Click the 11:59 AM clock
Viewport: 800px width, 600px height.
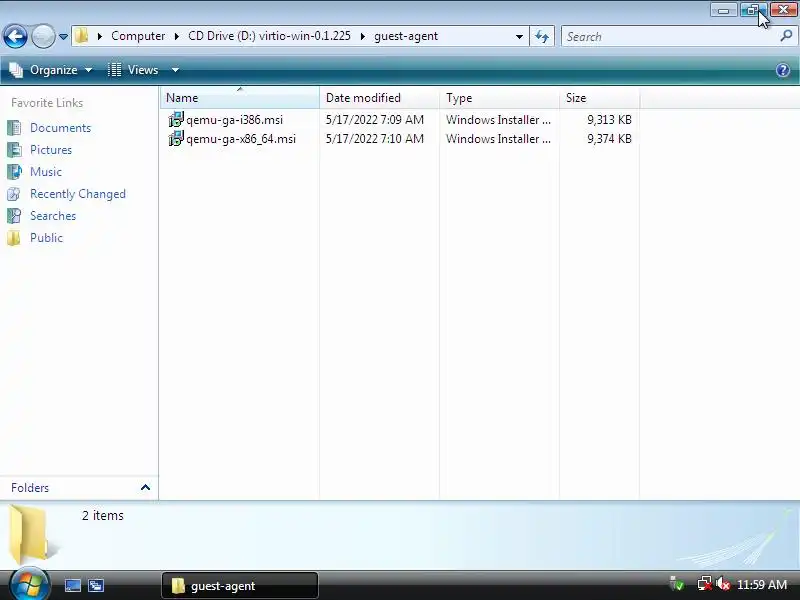coord(762,584)
